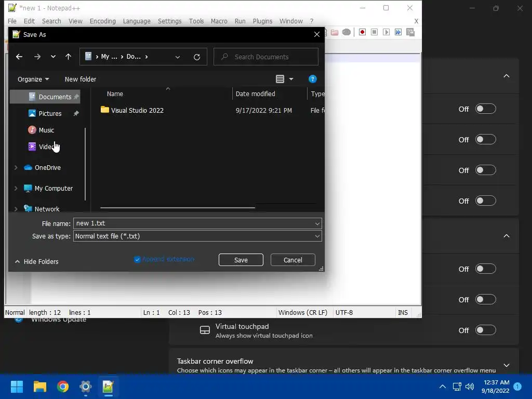Click the Stop Recording macro toolbar icon
The width and height of the screenshot is (532, 399).
pos(374,32)
